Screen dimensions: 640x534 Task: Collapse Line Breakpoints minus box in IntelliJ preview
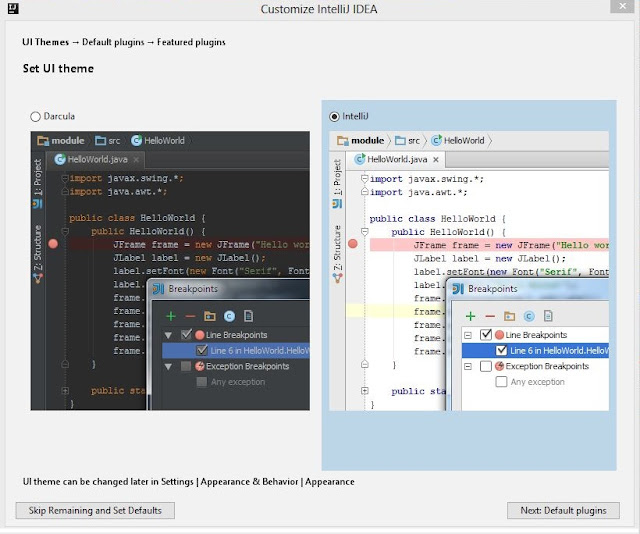pyautogui.click(x=468, y=336)
